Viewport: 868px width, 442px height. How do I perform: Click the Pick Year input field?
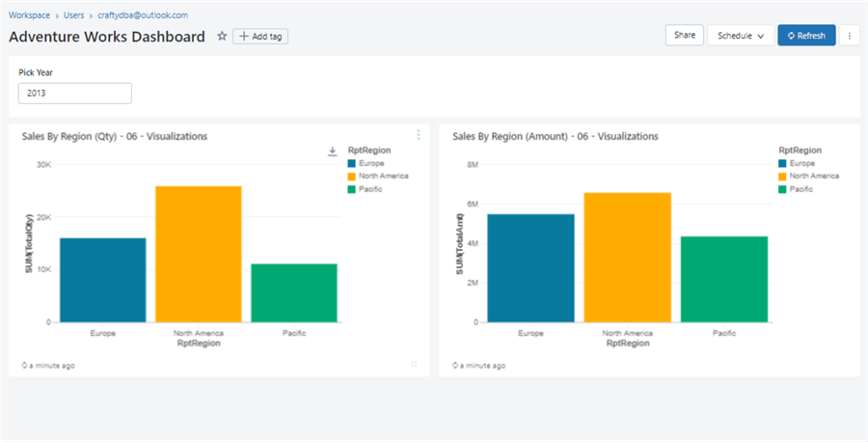click(75, 94)
